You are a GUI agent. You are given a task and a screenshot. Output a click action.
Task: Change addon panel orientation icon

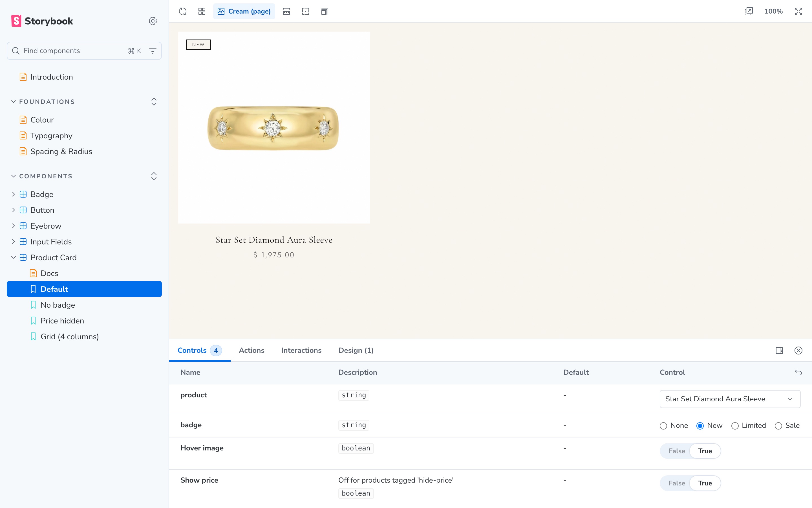pyautogui.click(x=779, y=351)
